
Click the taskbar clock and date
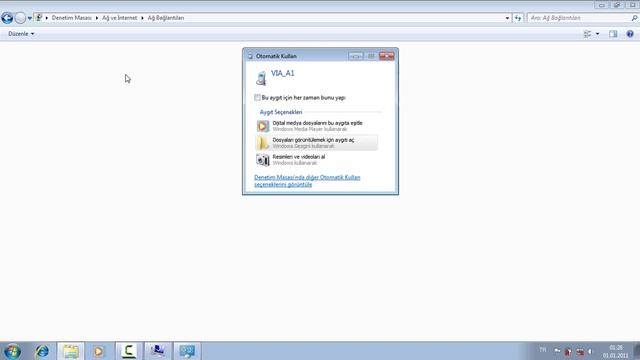coord(616,351)
